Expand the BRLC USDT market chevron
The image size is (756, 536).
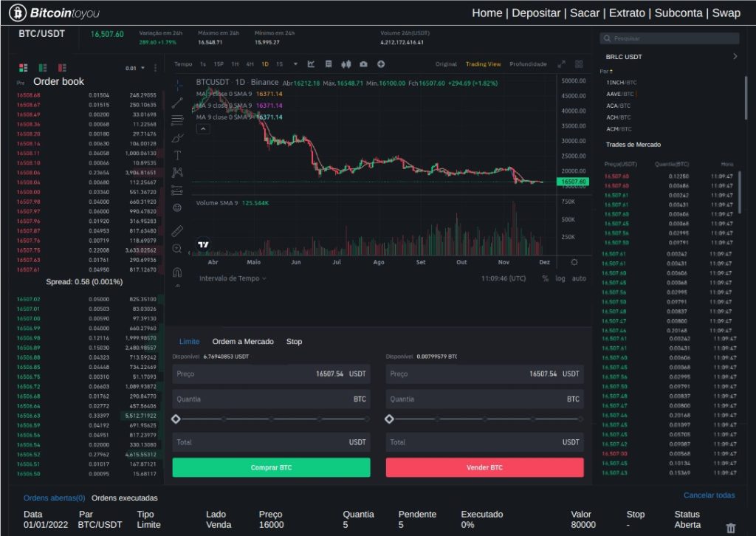735,56
